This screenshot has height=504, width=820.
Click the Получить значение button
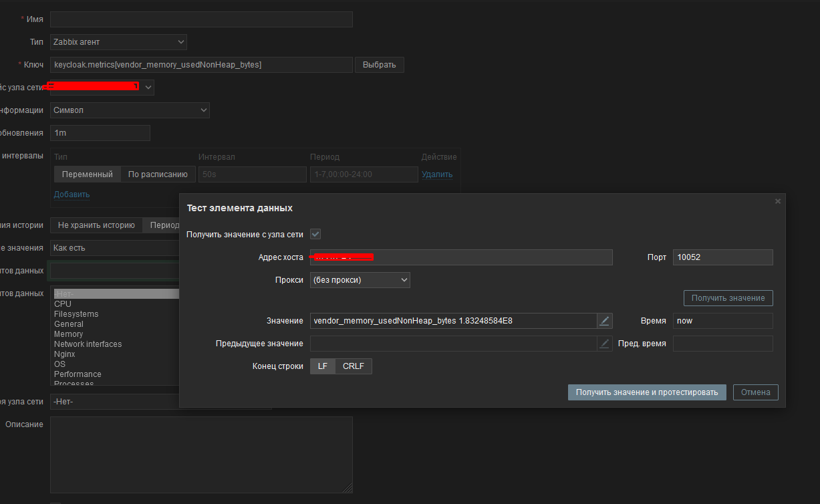click(x=728, y=298)
